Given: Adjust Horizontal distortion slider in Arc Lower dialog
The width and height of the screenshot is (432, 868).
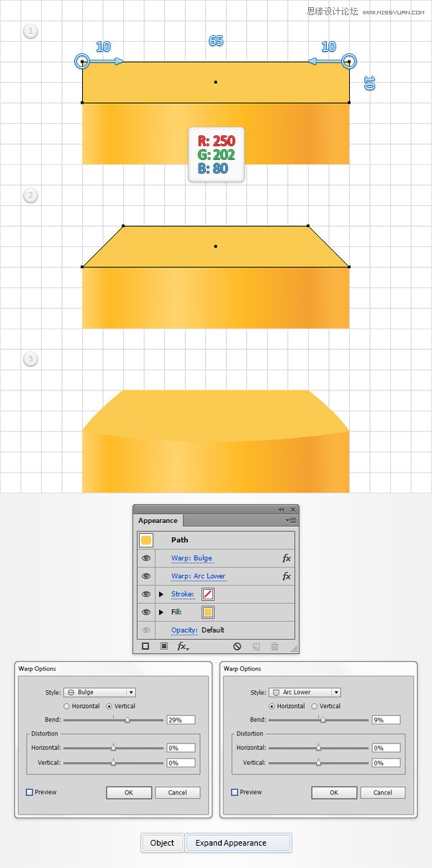Looking at the screenshot, I should click(x=318, y=748).
